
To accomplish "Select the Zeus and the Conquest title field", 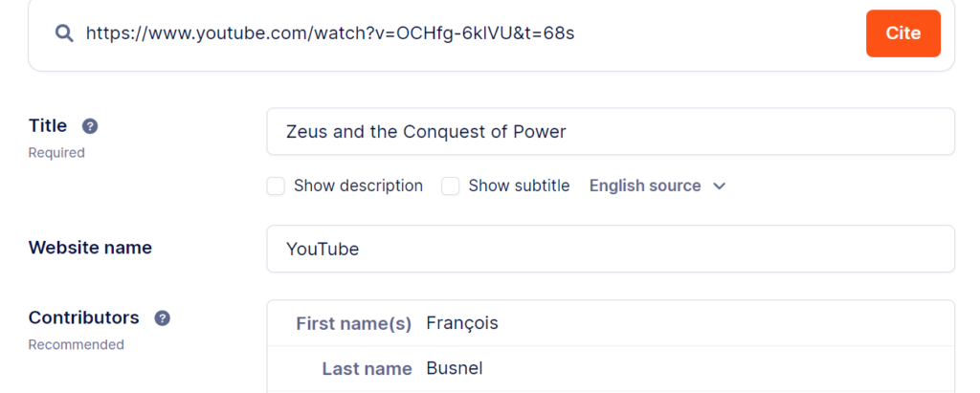I will pos(611,132).
